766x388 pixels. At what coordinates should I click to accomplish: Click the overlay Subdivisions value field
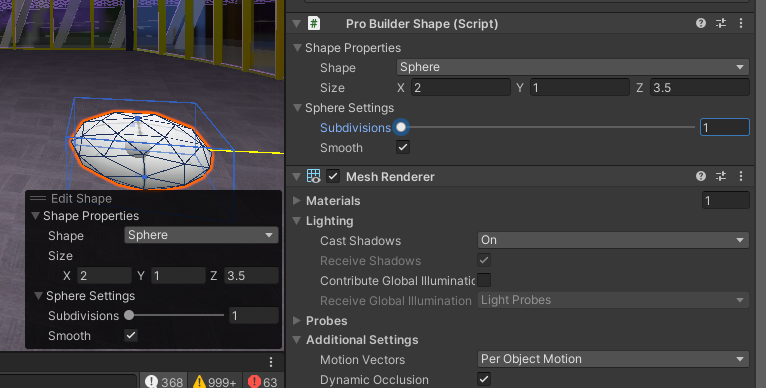tap(254, 316)
